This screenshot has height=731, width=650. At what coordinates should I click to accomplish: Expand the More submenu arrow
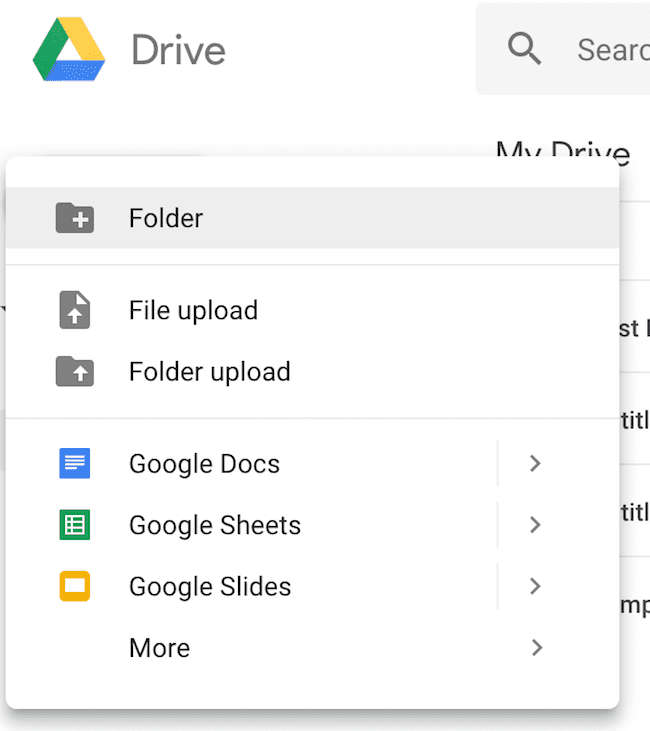[537, 648]
